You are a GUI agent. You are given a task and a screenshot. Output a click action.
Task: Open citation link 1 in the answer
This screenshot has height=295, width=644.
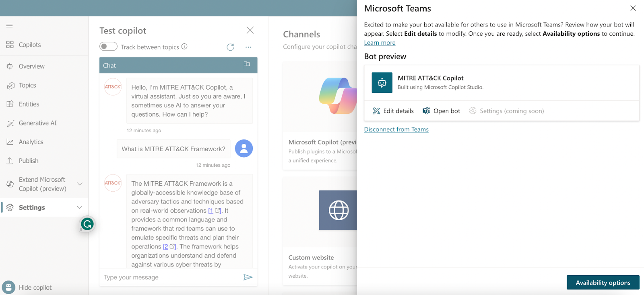coord(215,211)
